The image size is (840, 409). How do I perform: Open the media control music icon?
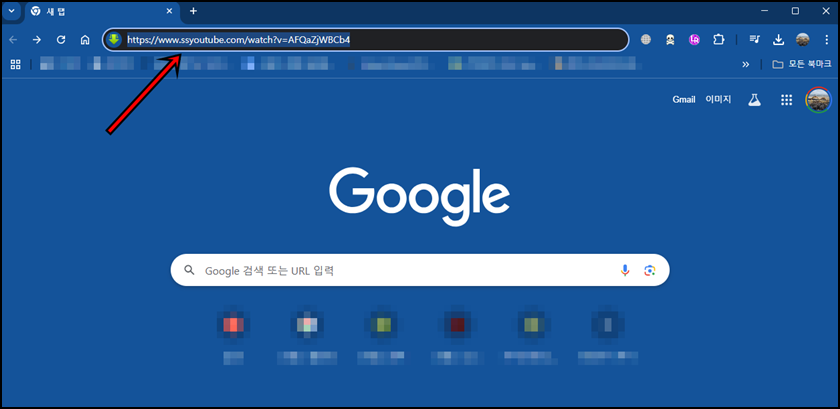click(x=755, y=39)
